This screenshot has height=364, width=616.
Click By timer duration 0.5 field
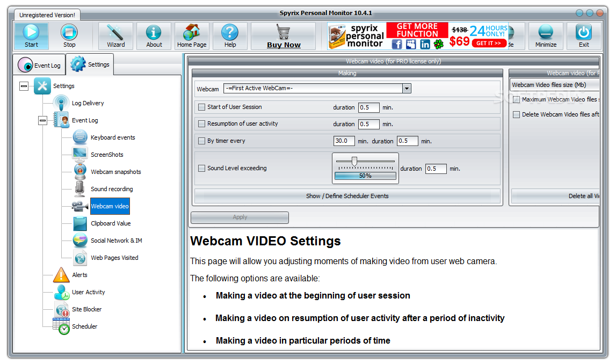tap(407, 141)
